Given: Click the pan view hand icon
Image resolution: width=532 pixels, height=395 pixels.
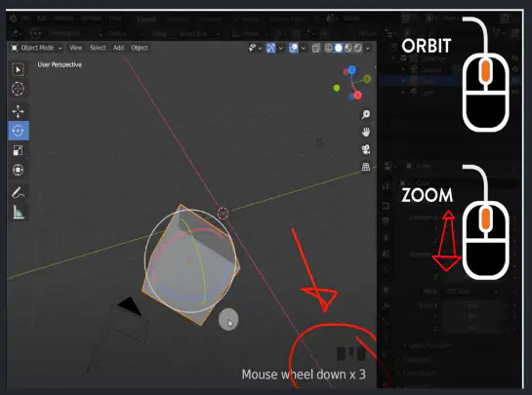Looking at the screenshot, I should coord(366,132).
